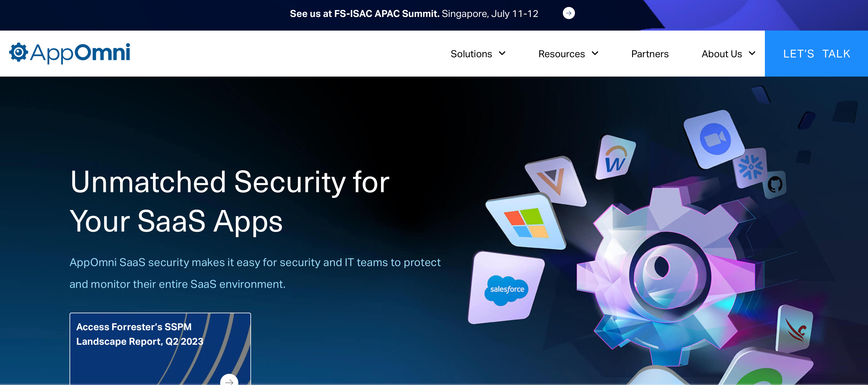This screenshot has width=868, height=385.
Task: Click the GitHub octocat tile icon
Action: tap(775, 185)
